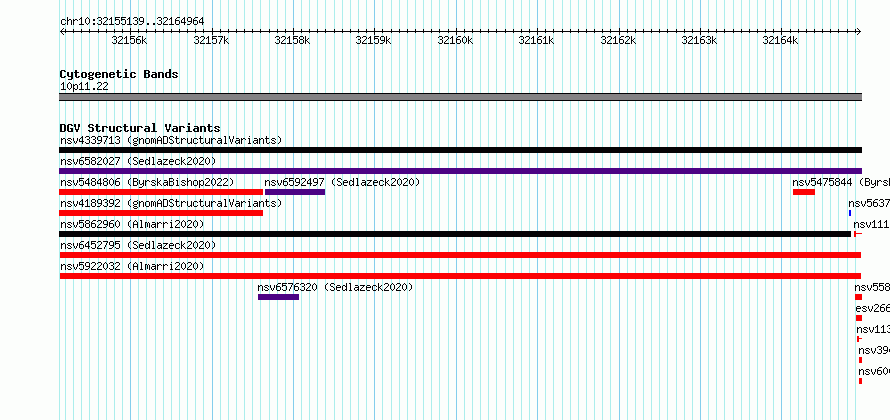Click the 32158k ruler tick label
Image resolution: width=890 pixels, height=420 pixels.
tap(292, 40)
